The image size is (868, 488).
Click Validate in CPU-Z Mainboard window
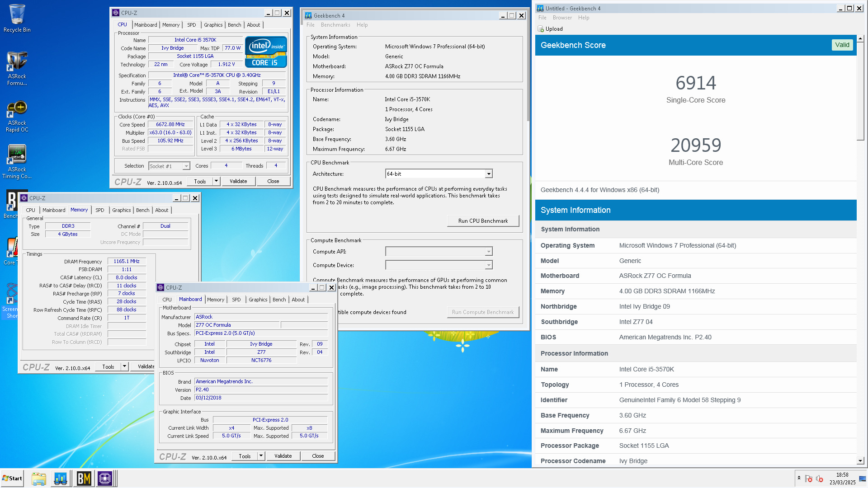tap(283, 456)
